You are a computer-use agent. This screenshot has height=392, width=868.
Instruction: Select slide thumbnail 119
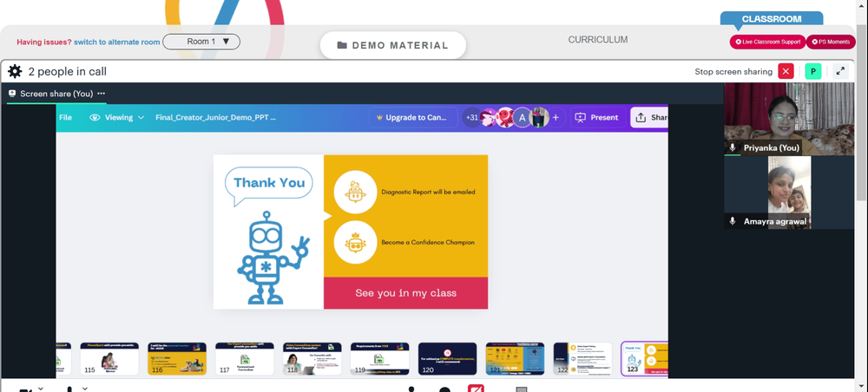click(380, 358)
